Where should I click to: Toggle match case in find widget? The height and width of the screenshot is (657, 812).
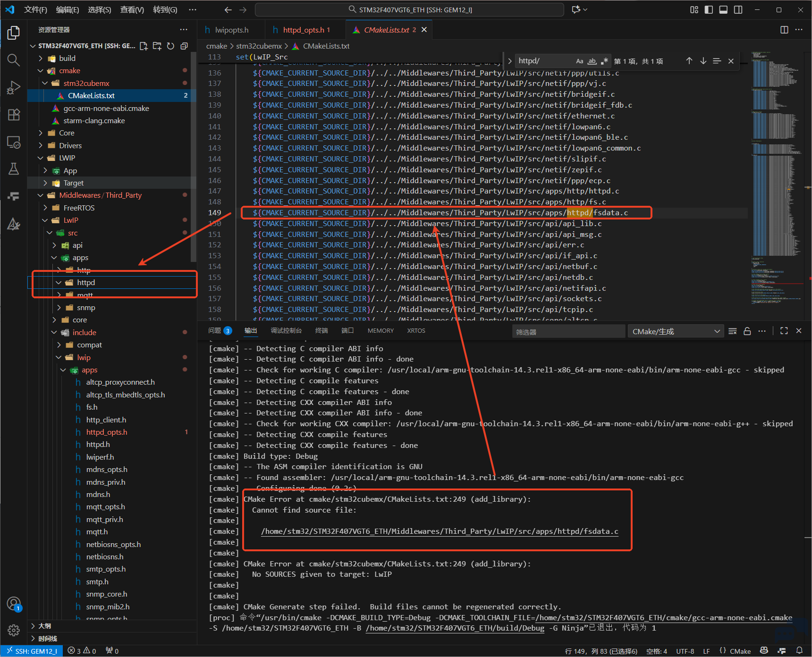(x=579, y=61)
